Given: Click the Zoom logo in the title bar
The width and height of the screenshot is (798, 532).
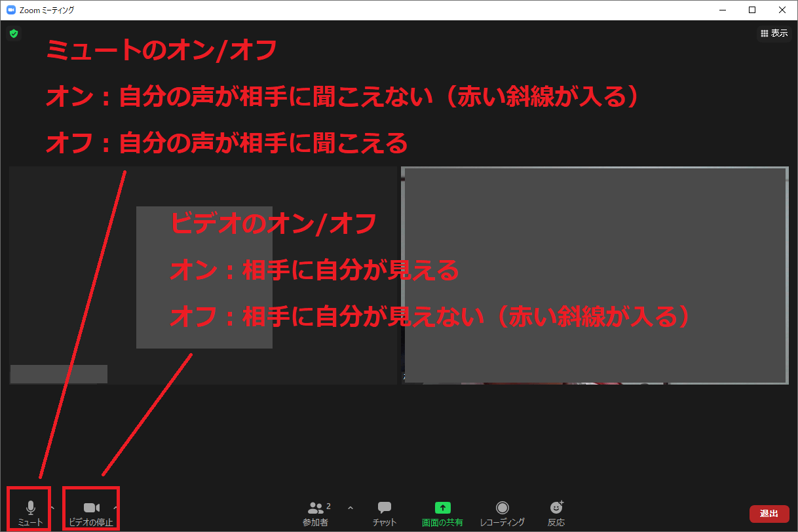Looking at the screenshot, I should [10, 10].
